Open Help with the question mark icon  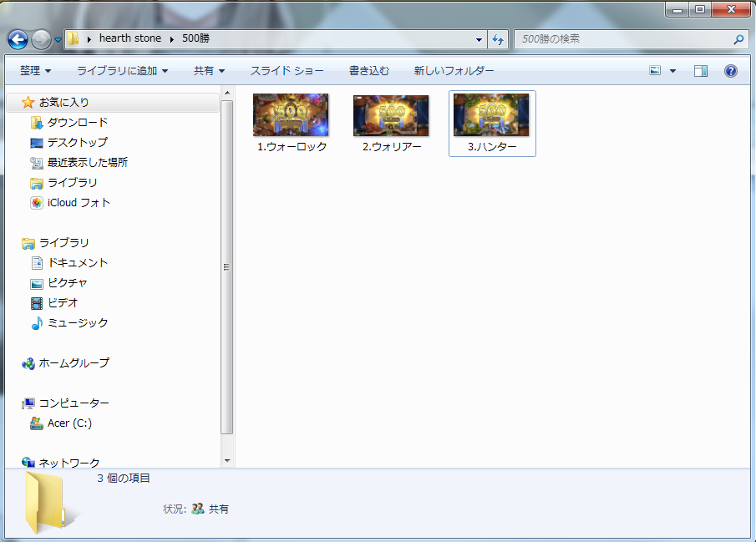(731, 71)
